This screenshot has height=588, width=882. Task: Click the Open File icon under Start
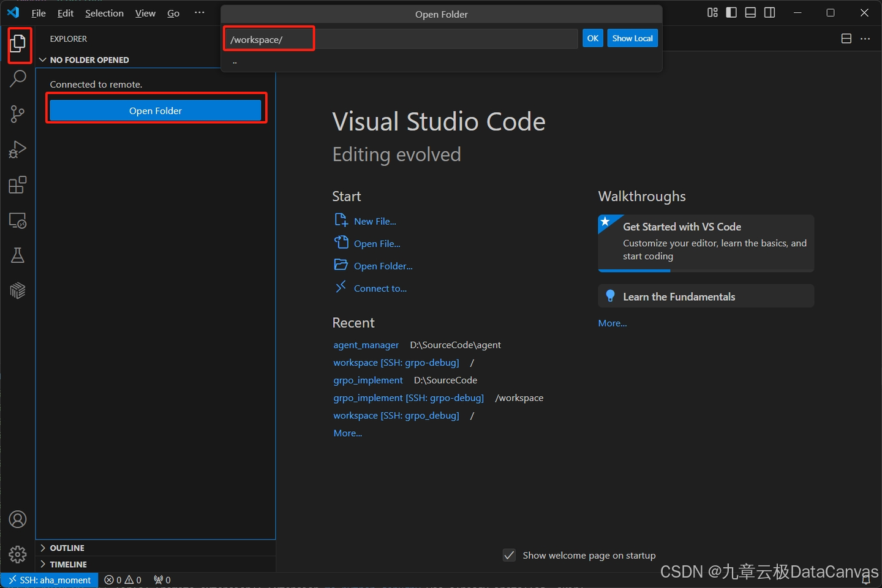click(x=341, y=243)
